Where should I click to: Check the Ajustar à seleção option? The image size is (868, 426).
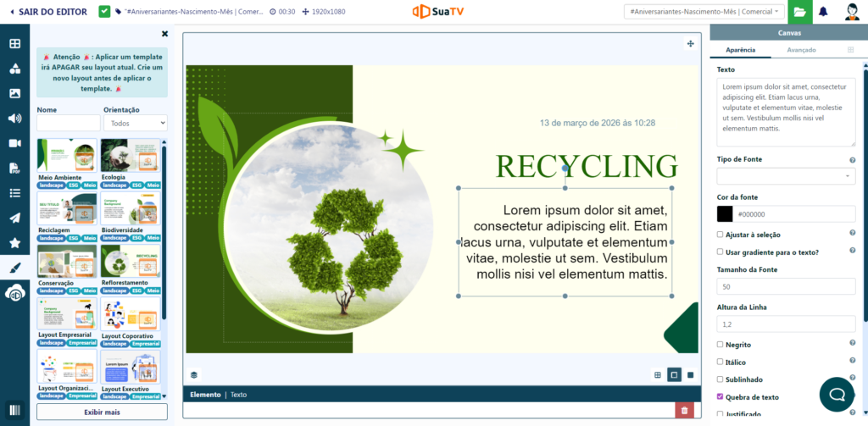[x=721, y=234]
